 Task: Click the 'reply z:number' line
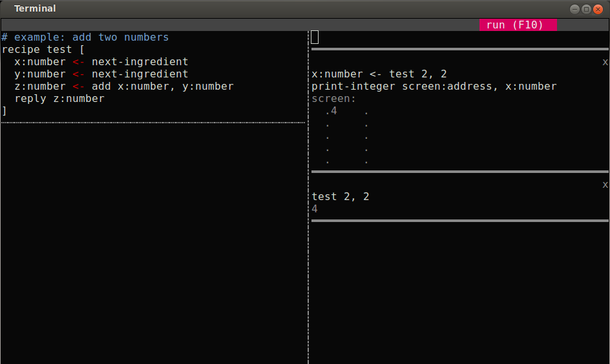(x=59, y=99)
